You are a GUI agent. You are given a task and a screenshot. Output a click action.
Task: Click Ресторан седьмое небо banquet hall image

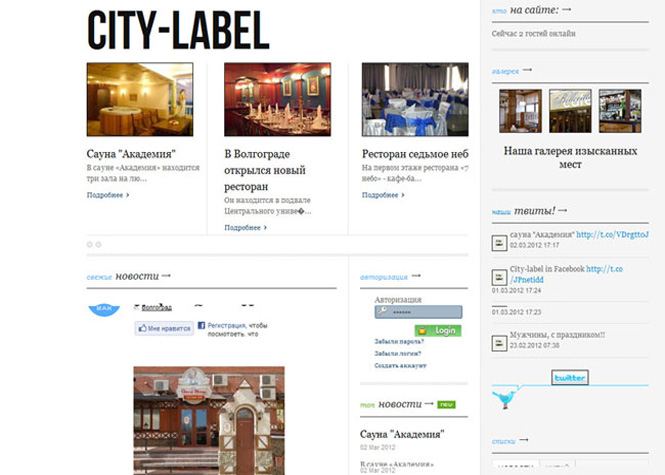coord(414,100)
